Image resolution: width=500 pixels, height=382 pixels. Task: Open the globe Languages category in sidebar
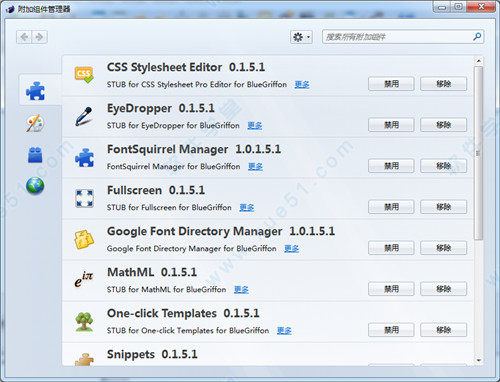[35, 186]
